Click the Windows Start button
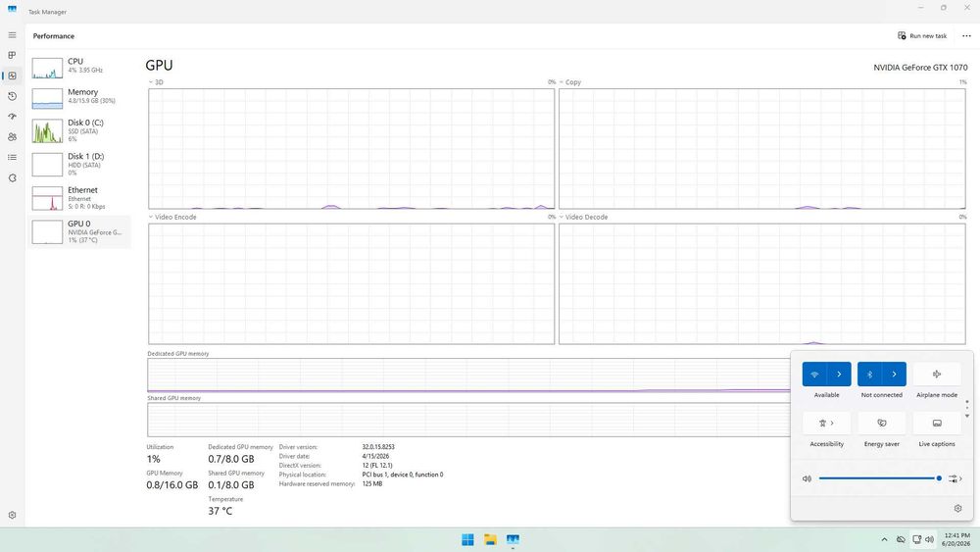980x552 pixels. pyautogui.click(x=467, y=539)
